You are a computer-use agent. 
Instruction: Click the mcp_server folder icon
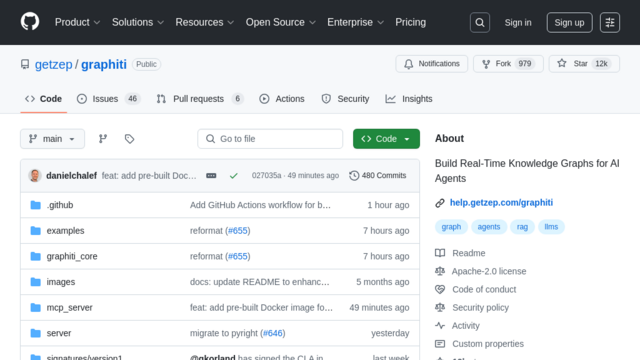pyautogui.click(x=36, y=307)
